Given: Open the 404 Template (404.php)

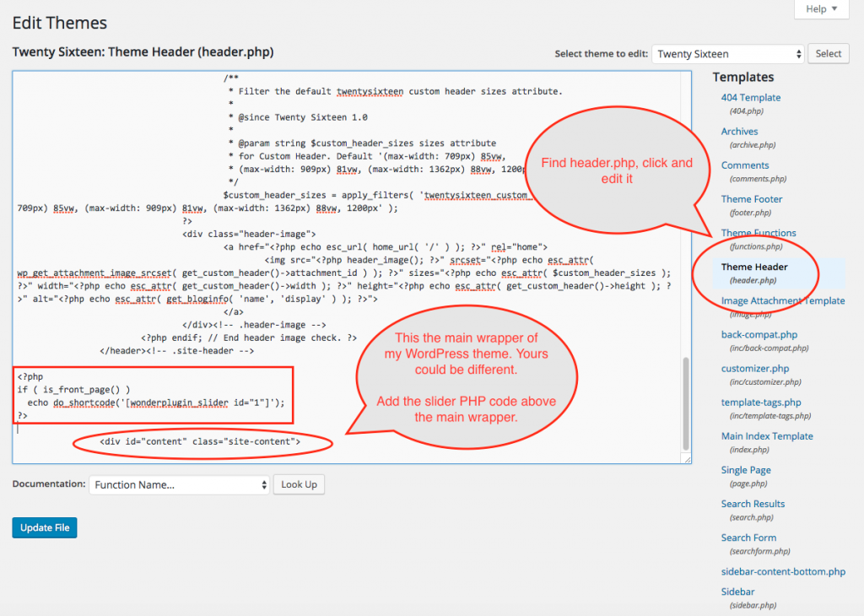Looking at the screenshot, I should pos(750,97).
